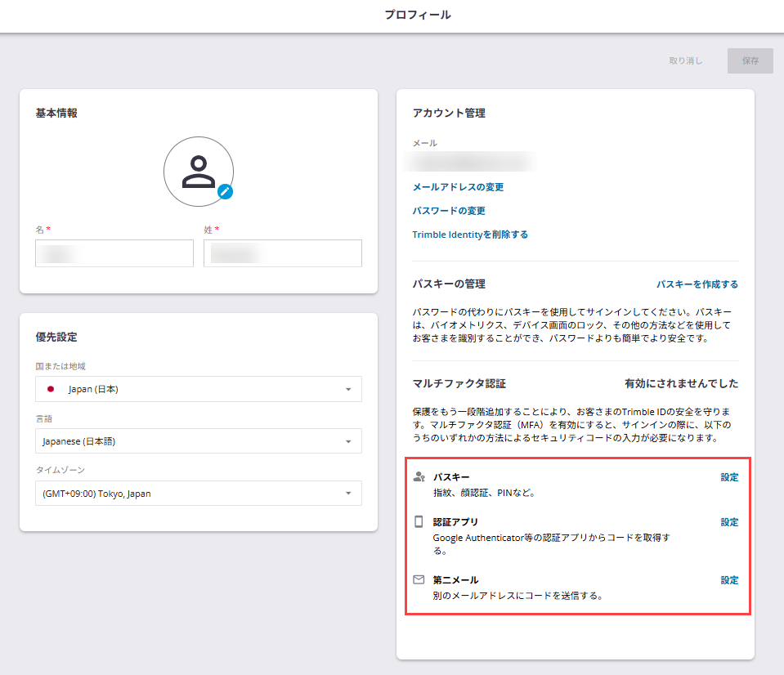Click 設定 next to 認証アプリ
Screen dimensions: 784x675
(728, 521)
